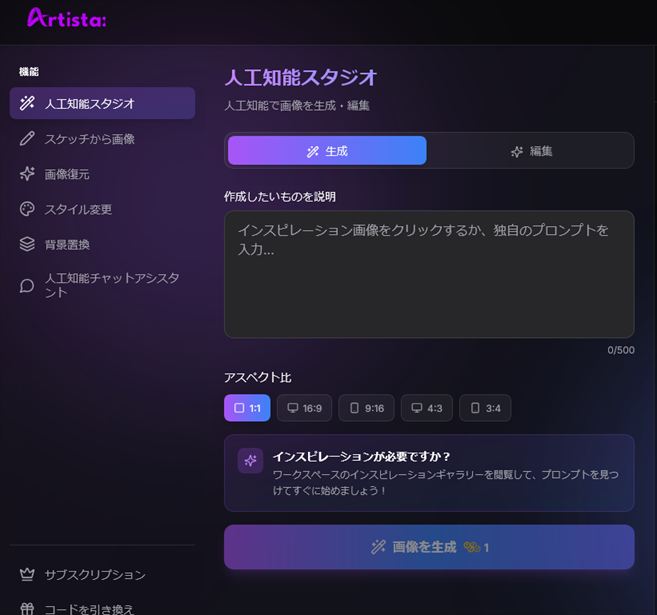Click the sparkle icon in the inspiration banner

pyautogui.click(x=250, y=460)
